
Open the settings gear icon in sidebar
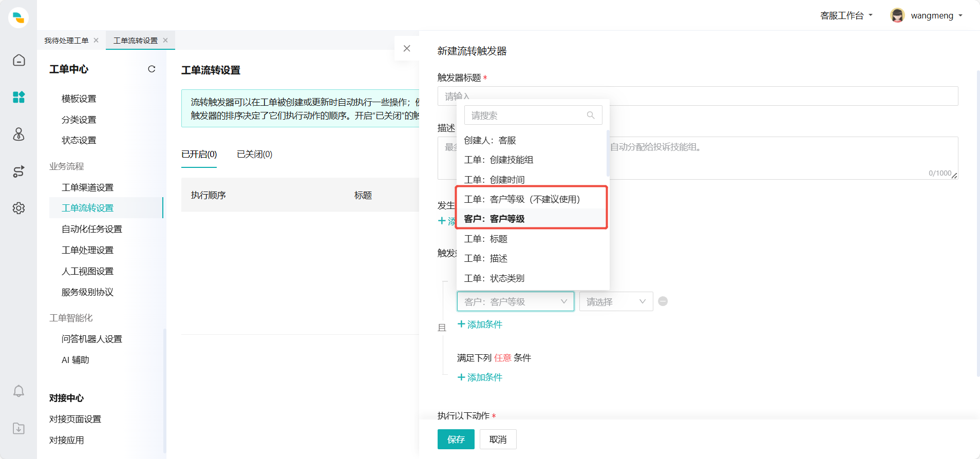(18, 208)
